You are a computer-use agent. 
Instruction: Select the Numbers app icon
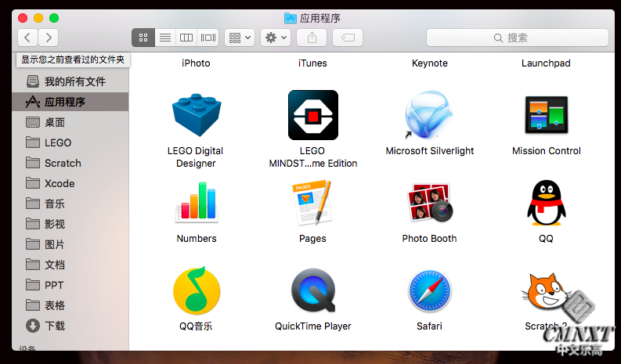197,201
